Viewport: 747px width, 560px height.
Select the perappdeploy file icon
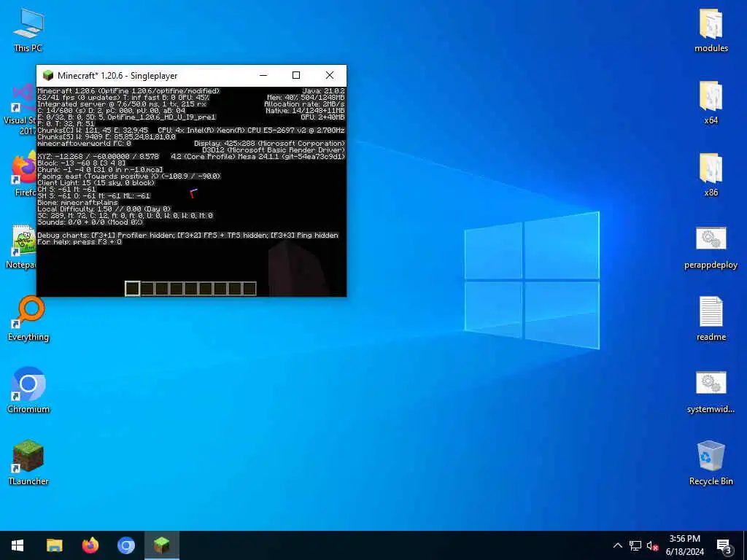point(711,246)
